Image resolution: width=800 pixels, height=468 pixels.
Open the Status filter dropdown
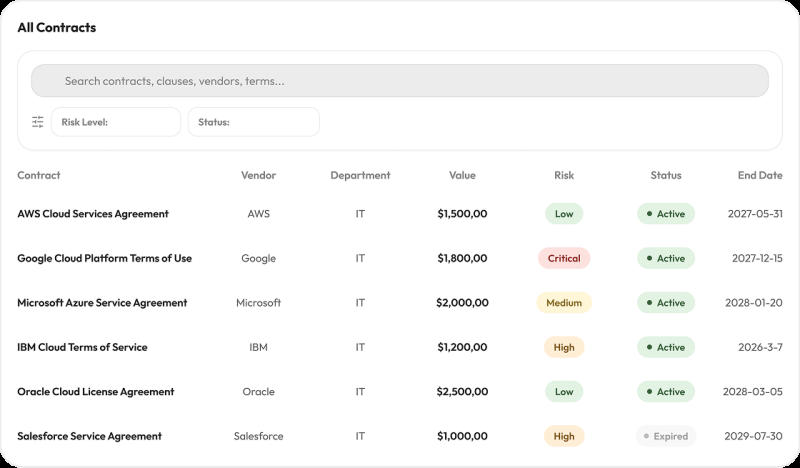pos(254,122)
